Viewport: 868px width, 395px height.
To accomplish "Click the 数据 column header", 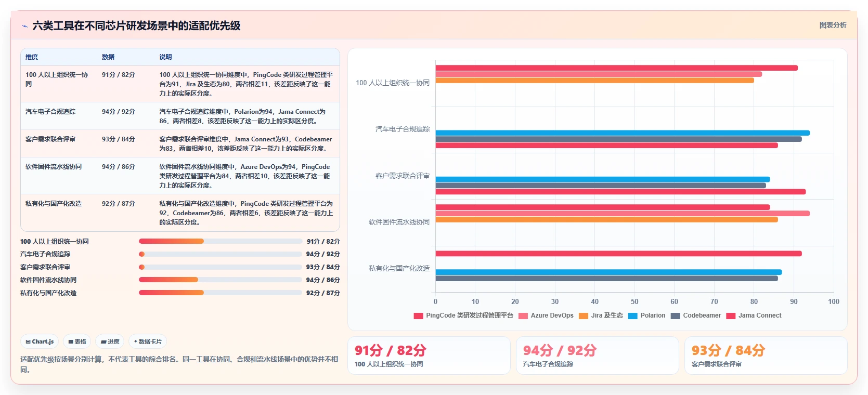I will [x=108, y=57].
